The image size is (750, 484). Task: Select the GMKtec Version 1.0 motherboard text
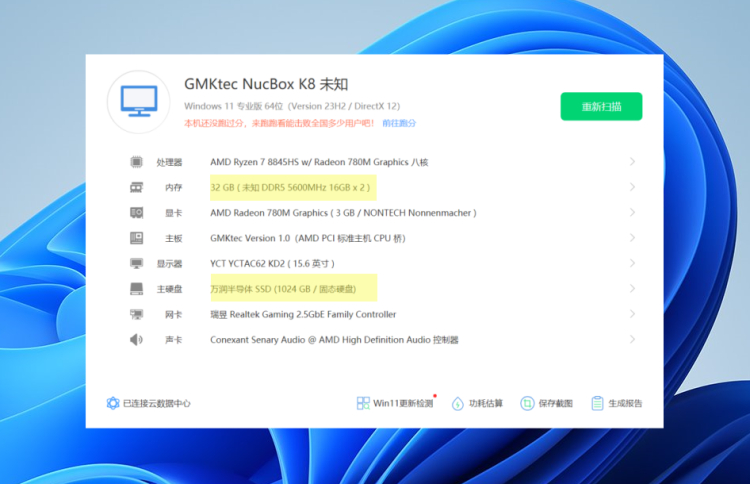308,238
